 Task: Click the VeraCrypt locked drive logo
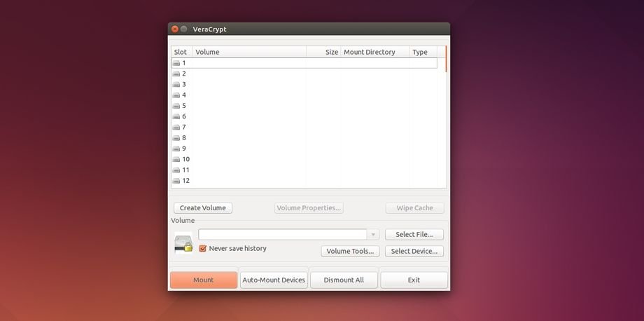coord(183,243)
